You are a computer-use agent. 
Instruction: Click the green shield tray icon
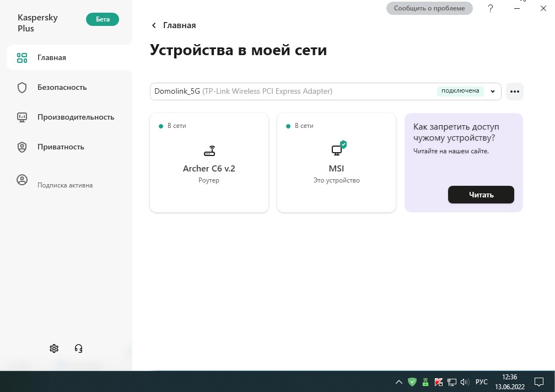coord(412,382)
